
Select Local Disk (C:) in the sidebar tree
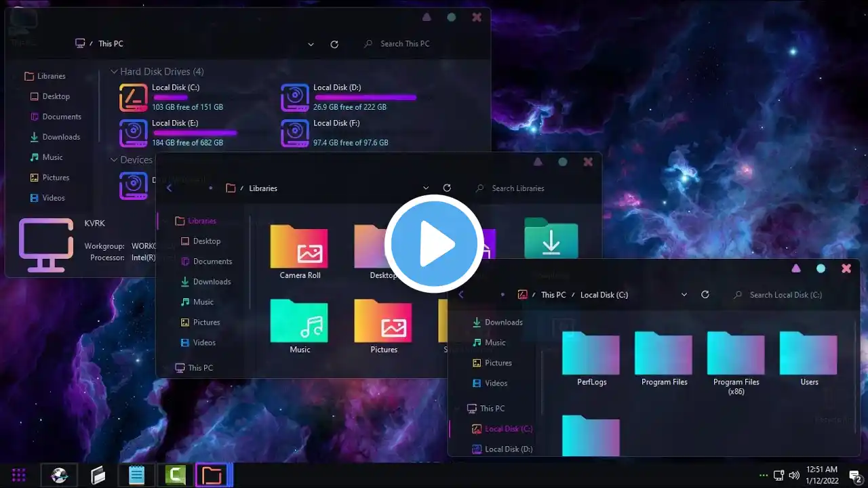[x=502, y=429]
